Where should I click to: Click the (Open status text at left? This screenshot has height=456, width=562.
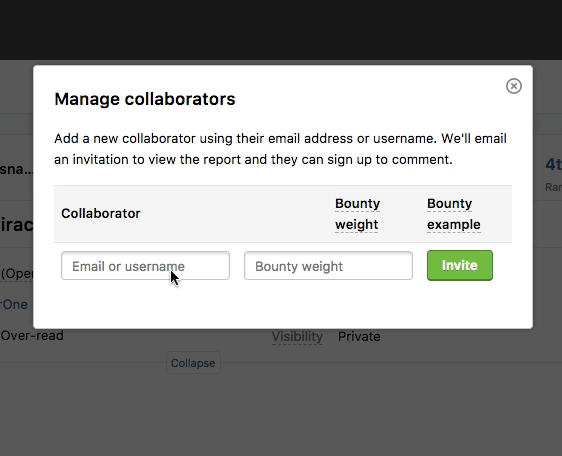[x=16, y=274]
